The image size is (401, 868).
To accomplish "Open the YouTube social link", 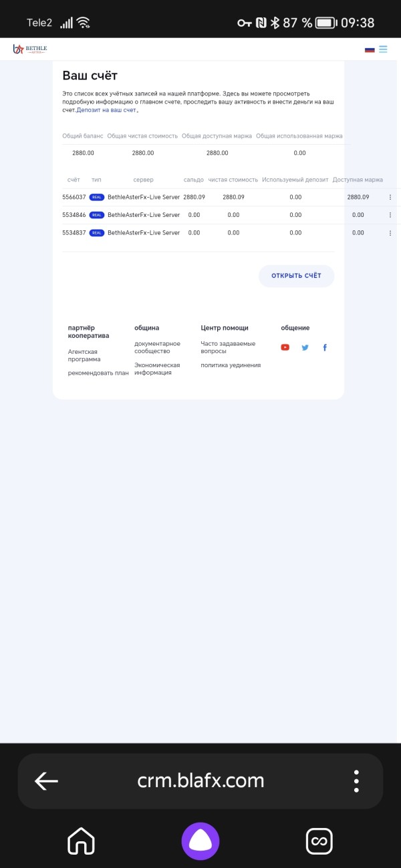I will (x=285, y=347).
